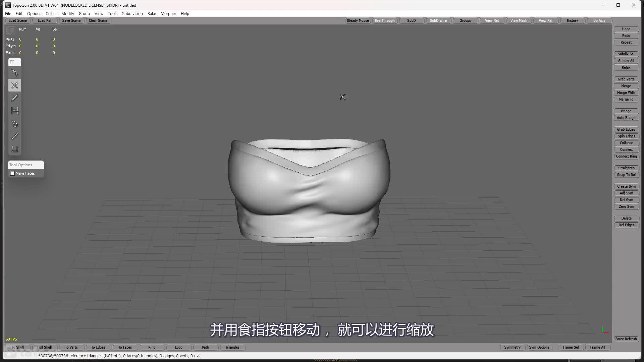Viewport: 644px width, 362px height.
Task: Enable the Make Faces checkbox
Action: pyautogui.click(x=12, y=173)
